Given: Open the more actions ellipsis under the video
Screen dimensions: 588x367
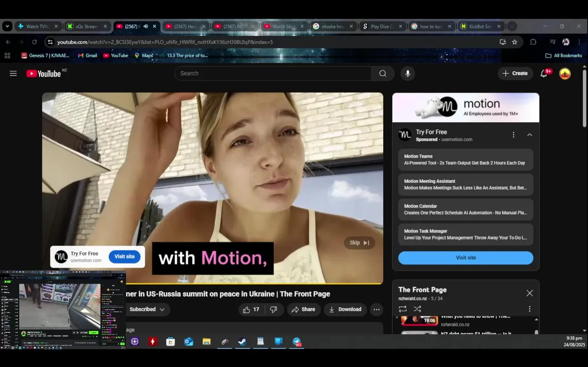Looking at the screenshot, I should click(x=377, y=309).
